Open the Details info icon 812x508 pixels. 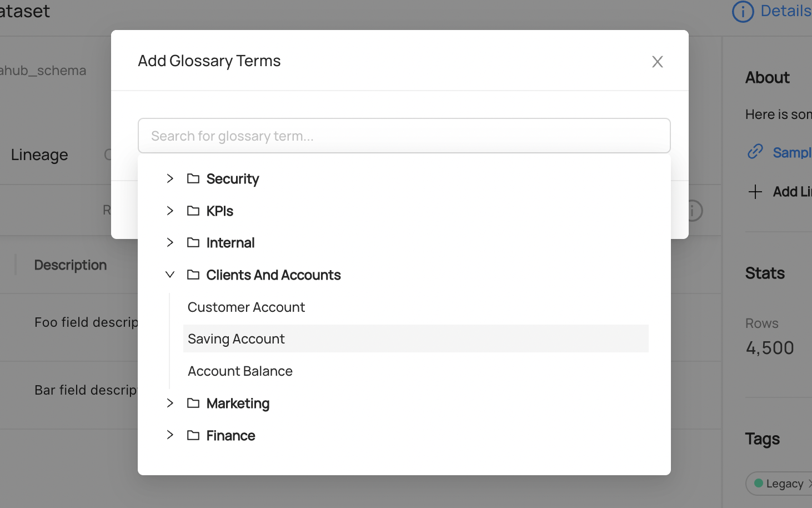(743, 12)
